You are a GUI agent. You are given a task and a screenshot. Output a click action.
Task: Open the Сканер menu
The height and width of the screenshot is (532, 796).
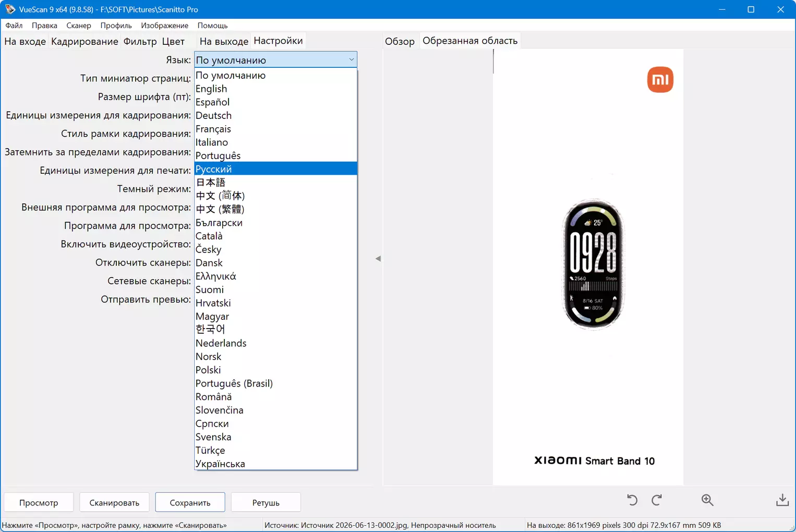79,26
